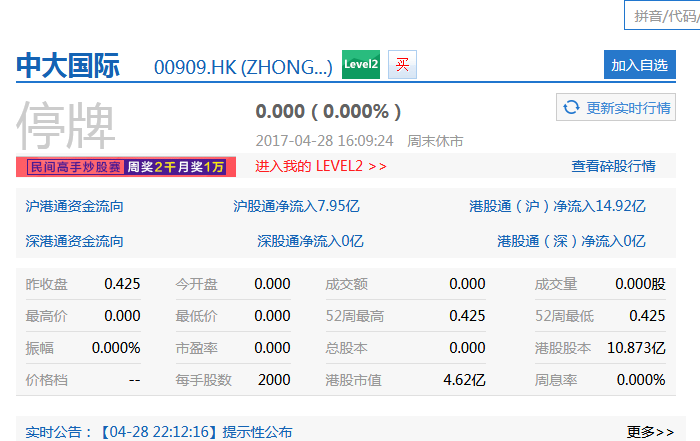
Task: Click 成交量 value 0.000股
Action: pos(640,284)
